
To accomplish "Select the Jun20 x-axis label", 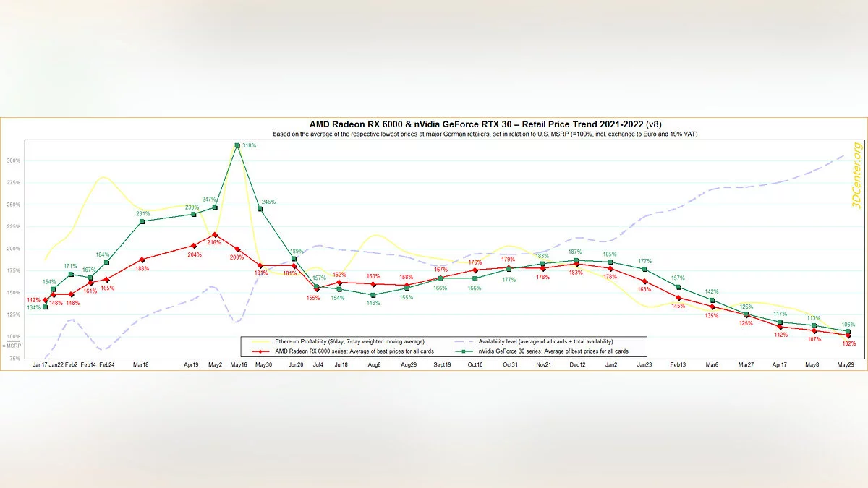I will click(x=296, y=366).
